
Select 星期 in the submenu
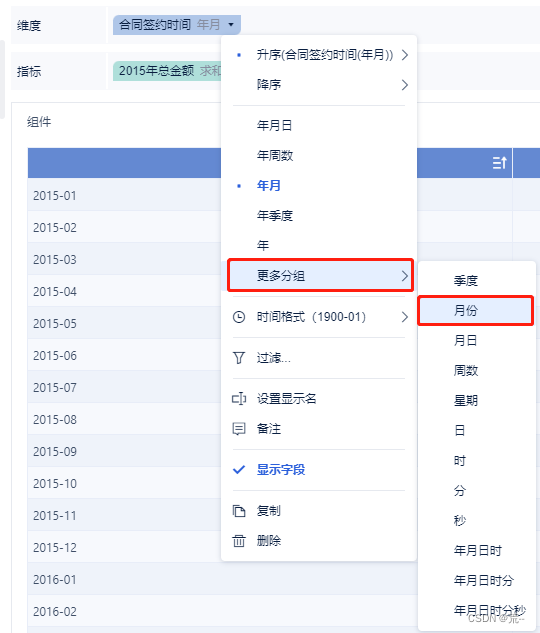click(x=476, y=400)
